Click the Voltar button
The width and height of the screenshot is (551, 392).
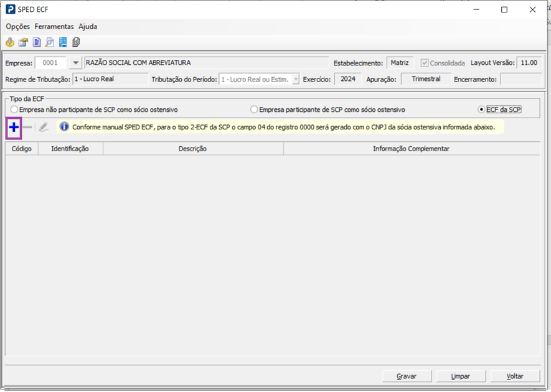[x=515, y=376]
